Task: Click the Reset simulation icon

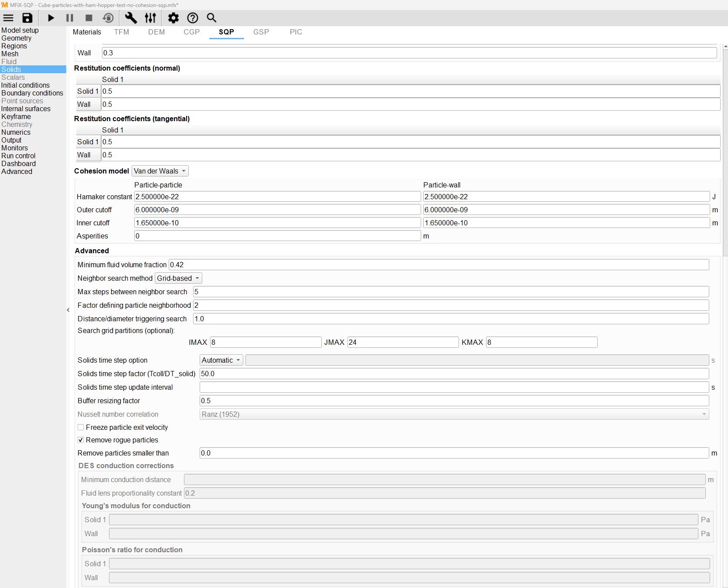Action: pyautogui.click(x=108, y=18)
